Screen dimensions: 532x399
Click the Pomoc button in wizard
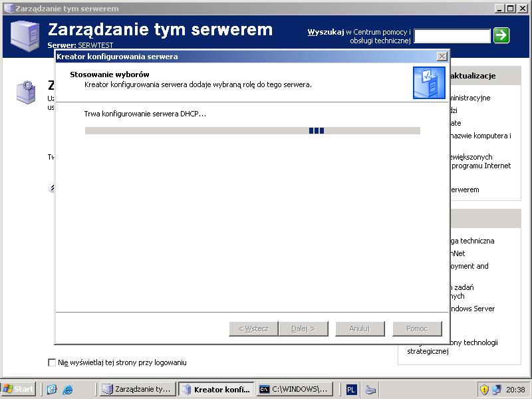click(418, 329)
